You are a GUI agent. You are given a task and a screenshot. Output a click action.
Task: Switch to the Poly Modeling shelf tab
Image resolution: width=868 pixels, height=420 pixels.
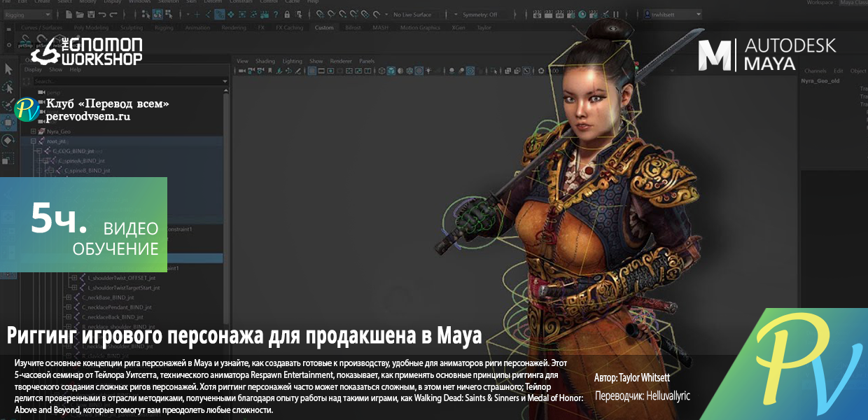[x=91, y=27]
